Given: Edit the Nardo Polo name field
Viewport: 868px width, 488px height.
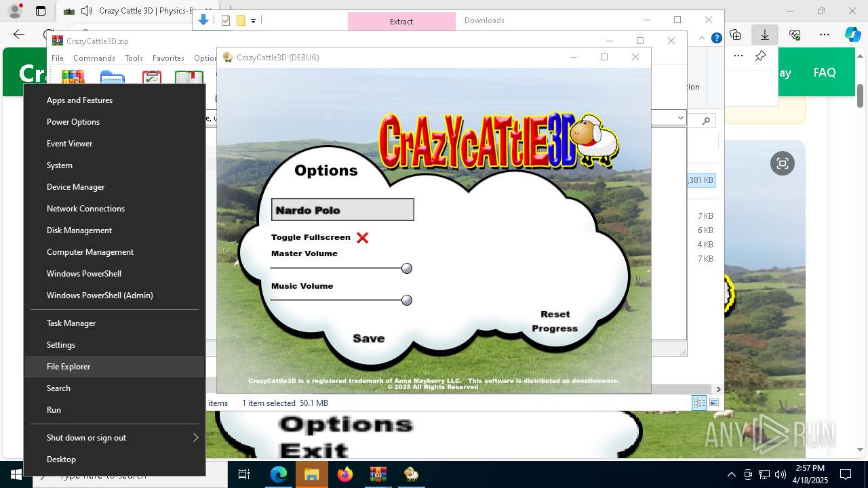Looking at the screenshot, I should pos(342,209).
